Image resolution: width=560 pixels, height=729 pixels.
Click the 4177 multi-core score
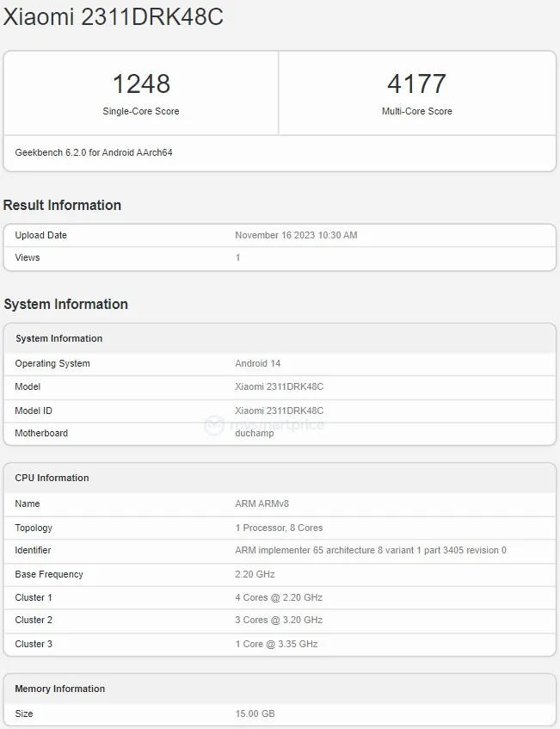pyautogui.click(x=416, y=84)
